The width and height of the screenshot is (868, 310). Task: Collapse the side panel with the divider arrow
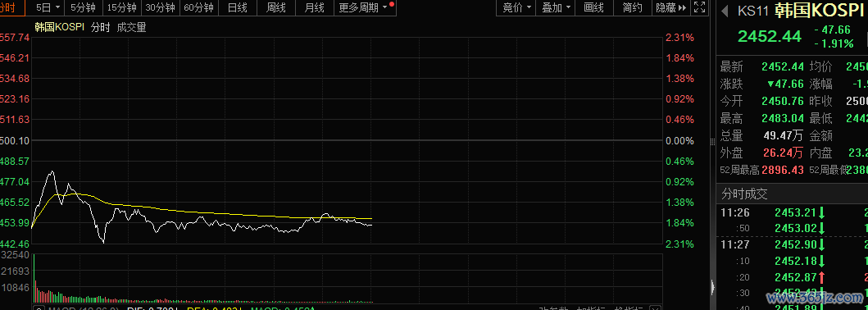(713, 287)
